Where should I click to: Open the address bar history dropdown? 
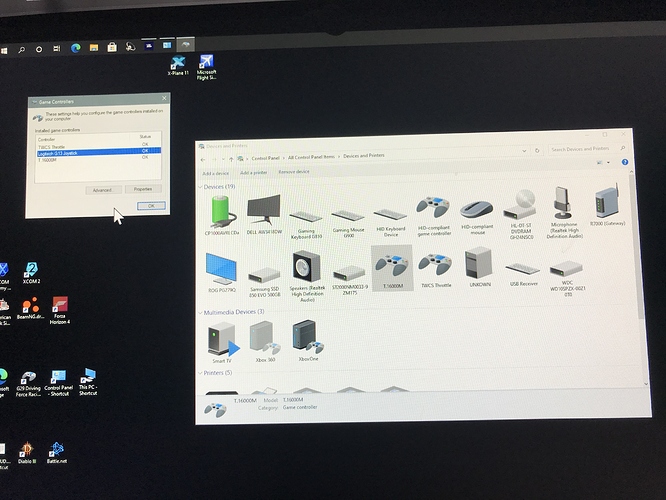tap(524, 151)
